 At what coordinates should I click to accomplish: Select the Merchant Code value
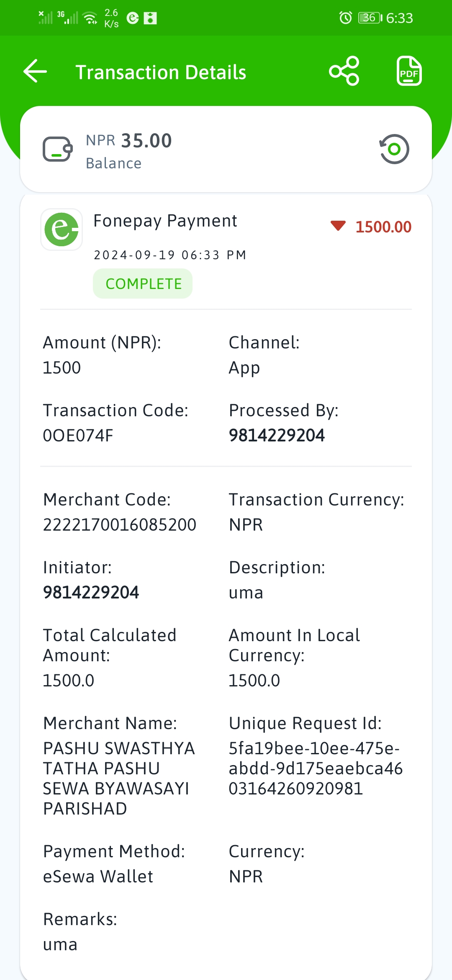click(120, 525)
